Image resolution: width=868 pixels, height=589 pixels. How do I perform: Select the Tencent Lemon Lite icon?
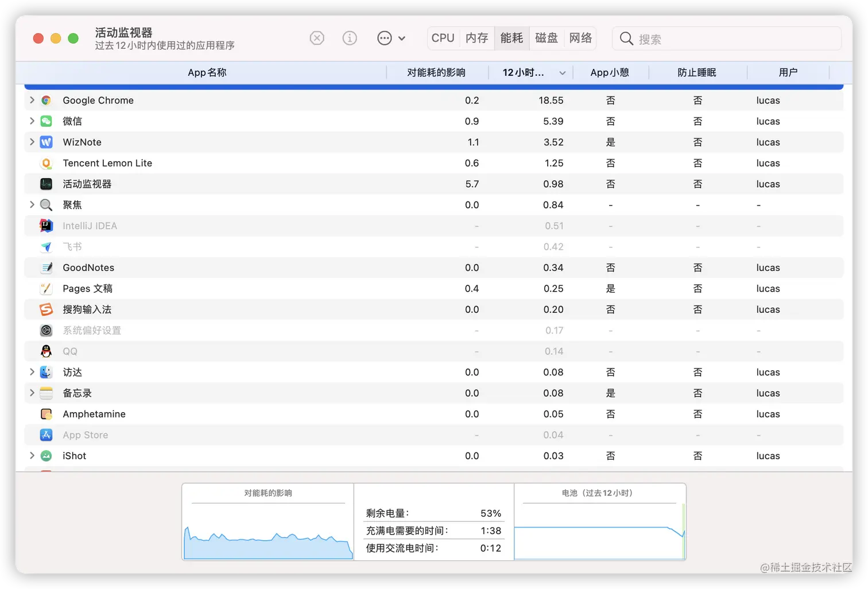tap(46, 163)
